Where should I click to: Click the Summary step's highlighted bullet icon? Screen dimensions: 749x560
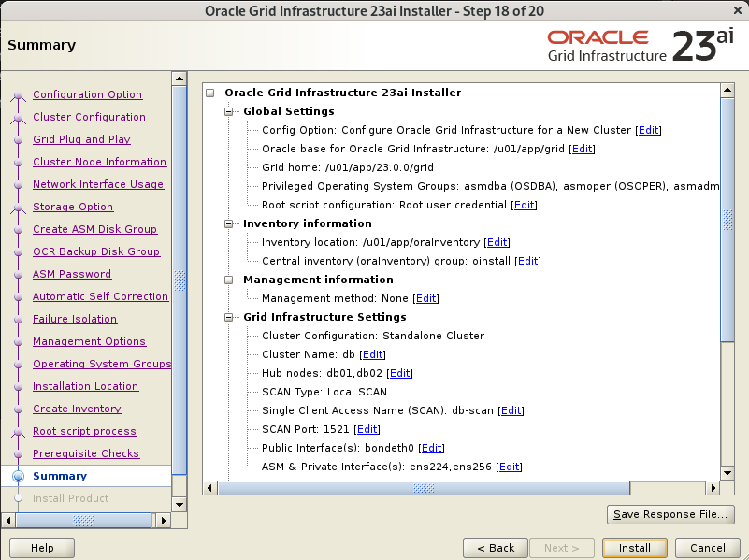(18, 476)
